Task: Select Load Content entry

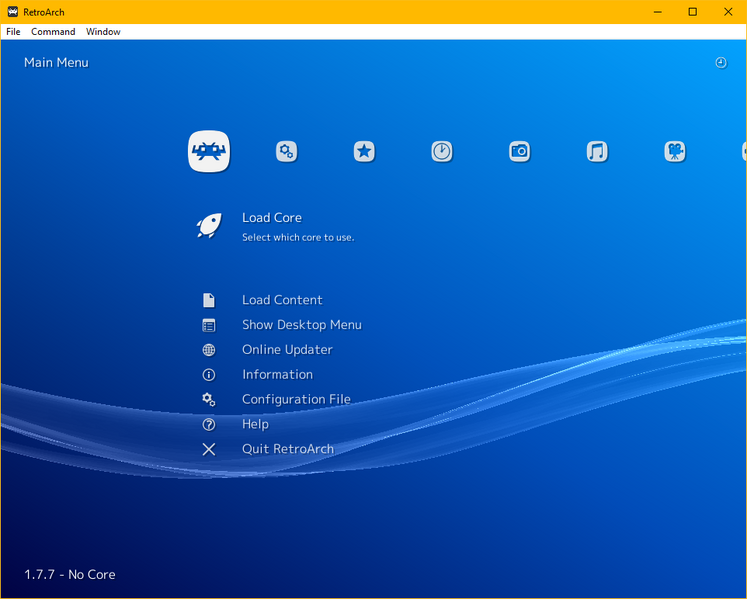Action: coord(282,300)
